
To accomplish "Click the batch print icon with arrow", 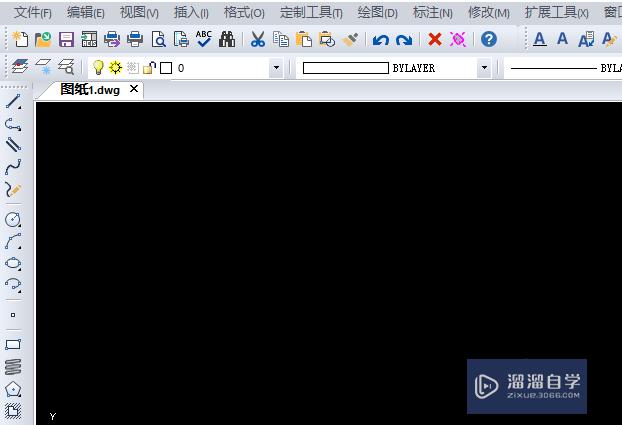I will pyautogui.click(x=112, y=39).
